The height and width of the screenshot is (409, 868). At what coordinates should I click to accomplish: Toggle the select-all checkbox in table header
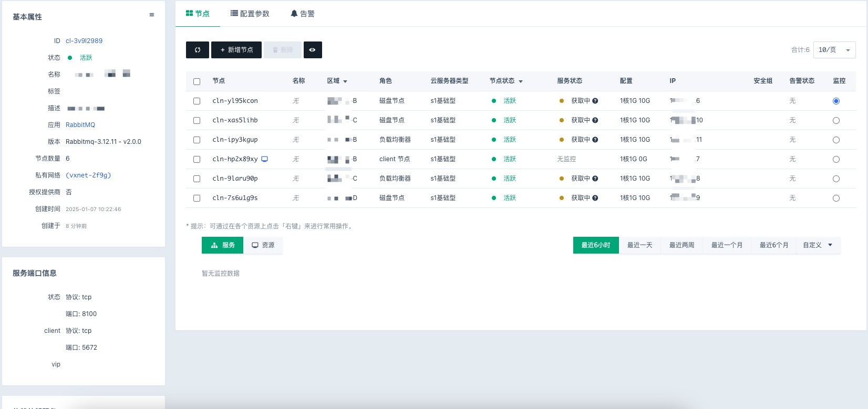(197, 81)
